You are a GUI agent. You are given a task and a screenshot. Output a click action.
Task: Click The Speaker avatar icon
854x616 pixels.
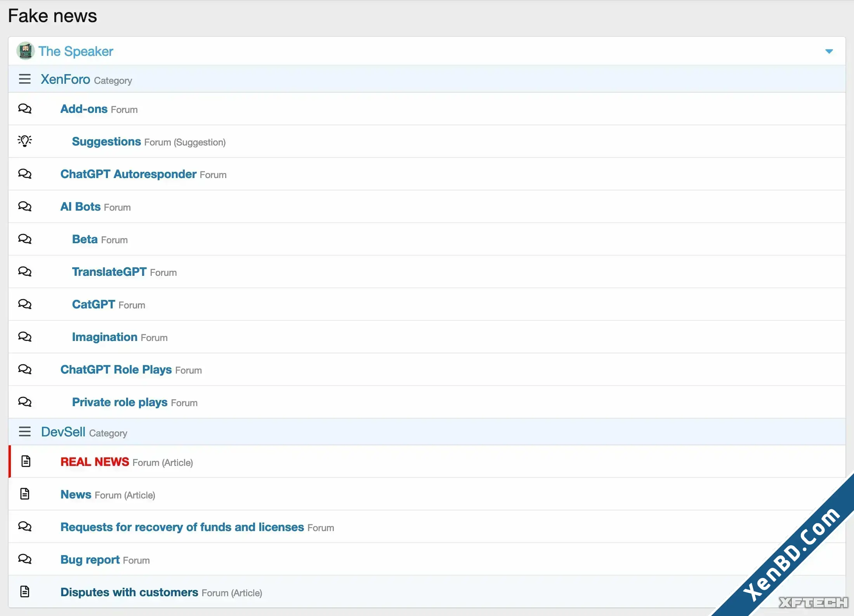[x=26, y=51]
